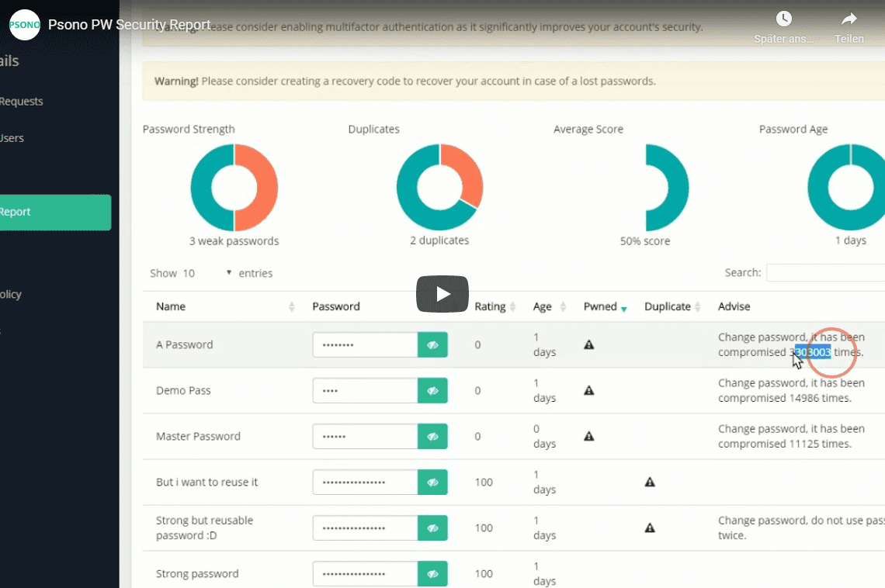The width and height of the screenshot is (885, 588).
Task: Click the Master Password name cell
Action: tap(198, 437)
